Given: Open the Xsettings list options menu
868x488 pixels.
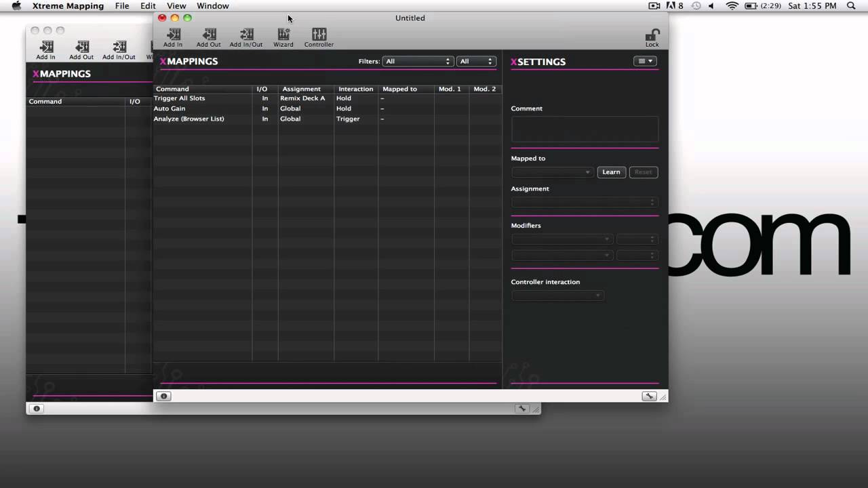Looking at the screenshot, I should pos(645,61).
